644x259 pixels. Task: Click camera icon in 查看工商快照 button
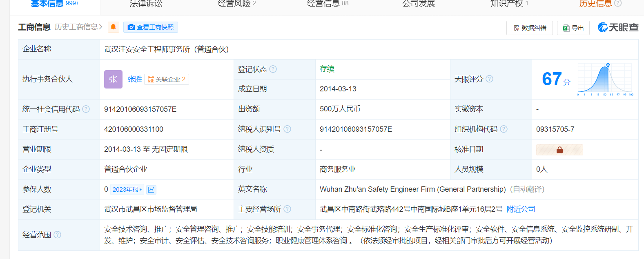pos(131,27)
